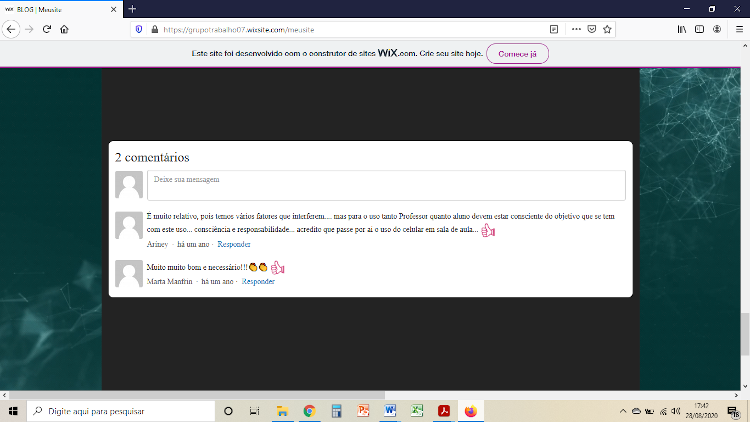The image size is (750, 422).
Task: Reload the current page
Action: click(x=46, y=29)
